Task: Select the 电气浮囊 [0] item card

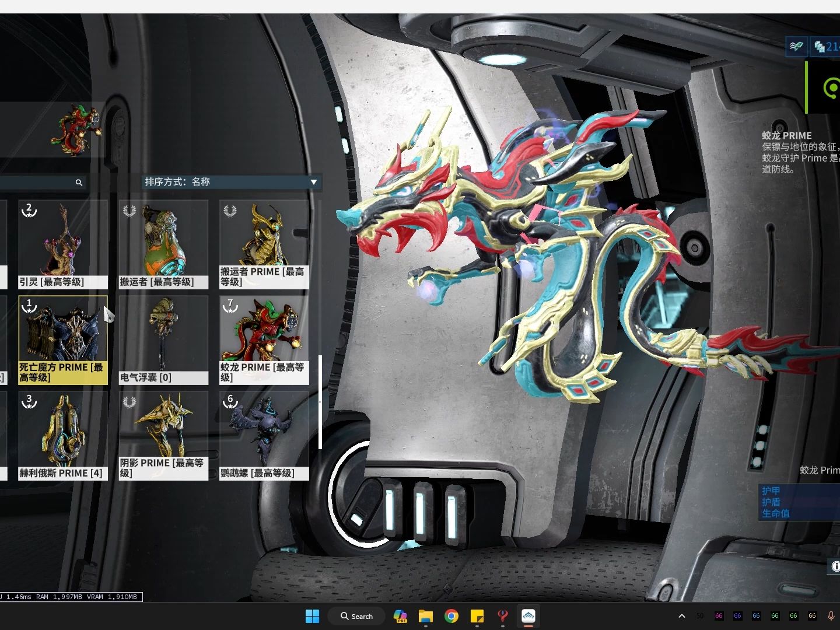Action: point(163,340)
